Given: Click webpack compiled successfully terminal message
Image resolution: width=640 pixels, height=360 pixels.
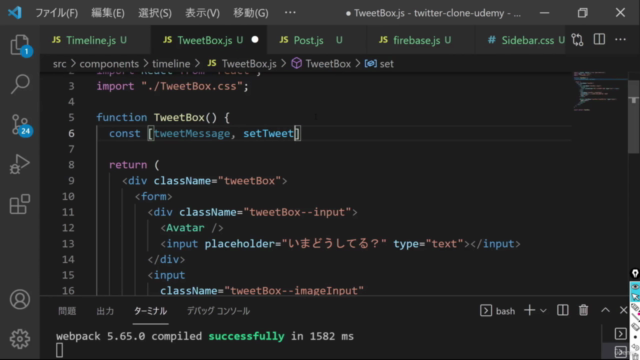Looking at the screenshot, I should (x=205, y=336).
